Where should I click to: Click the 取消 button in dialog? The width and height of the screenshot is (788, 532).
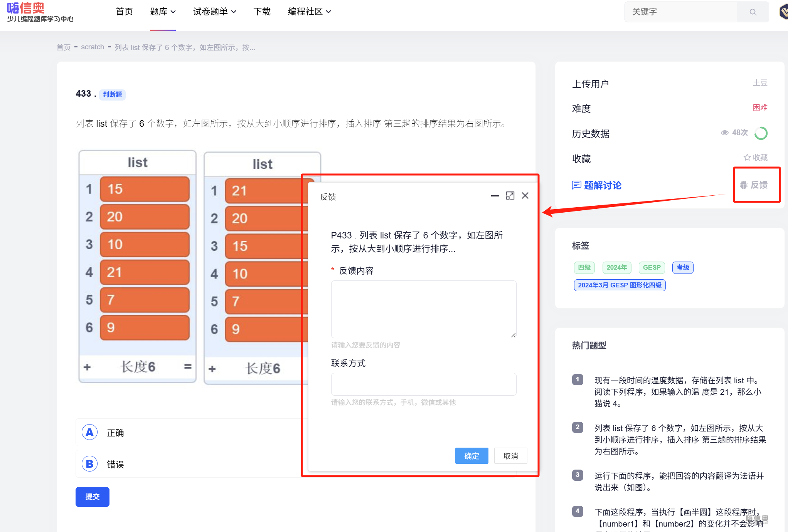click(511, 456)
